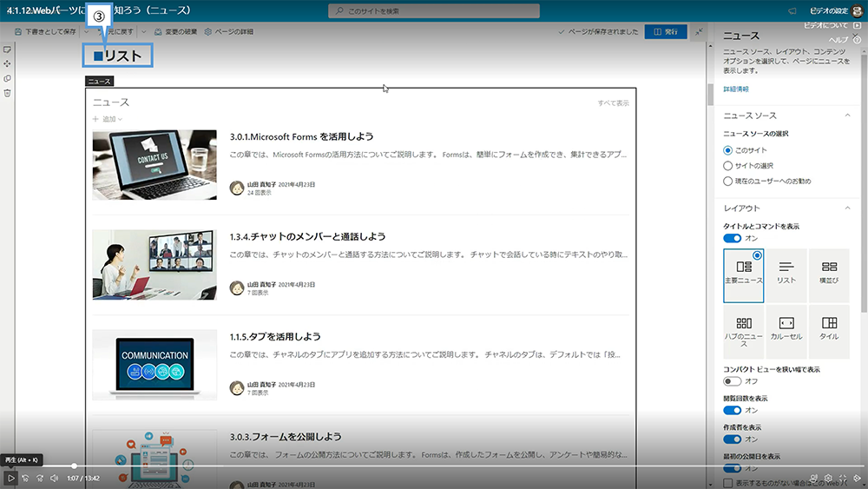Image resolution: width=868 pixels, height=489 pixels.
Task: Select the 現在のユーザーへのお勧め radio button
Action: tap(728, 181)
